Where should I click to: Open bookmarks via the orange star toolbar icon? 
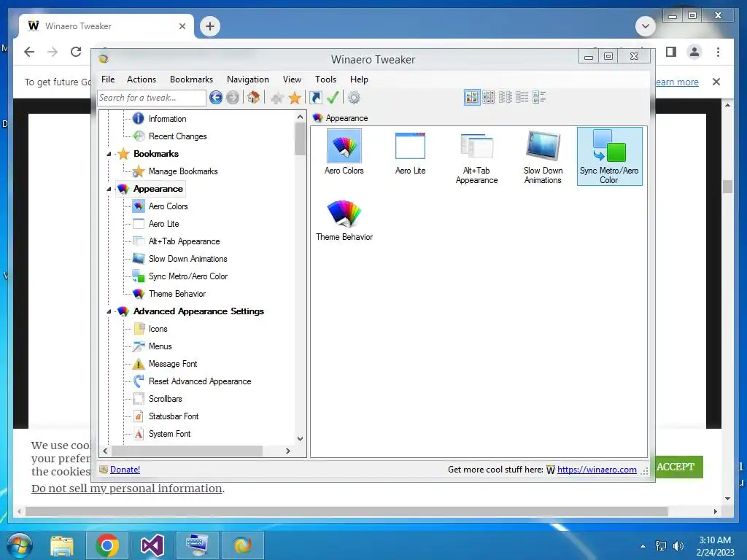[295, 98]
